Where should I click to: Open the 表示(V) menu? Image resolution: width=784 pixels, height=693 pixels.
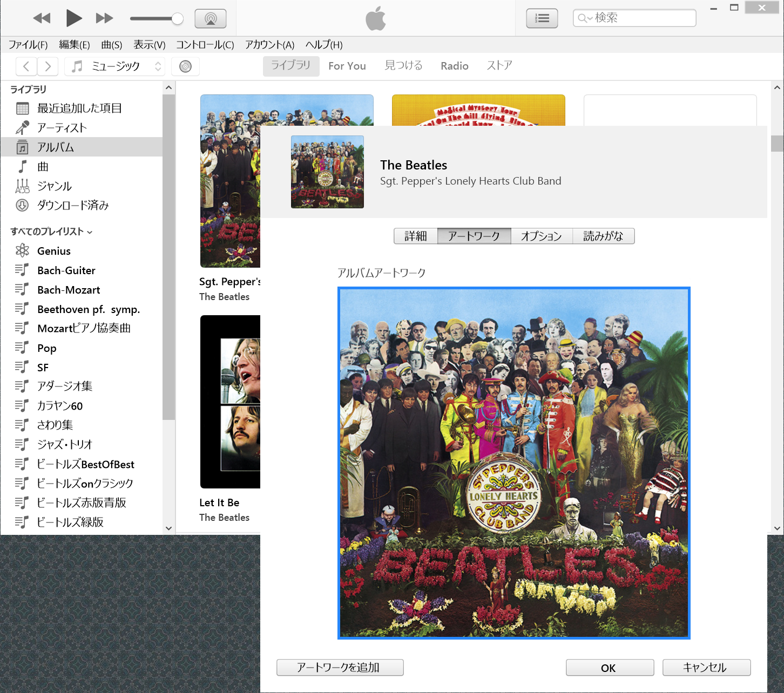tap(150, 45)
